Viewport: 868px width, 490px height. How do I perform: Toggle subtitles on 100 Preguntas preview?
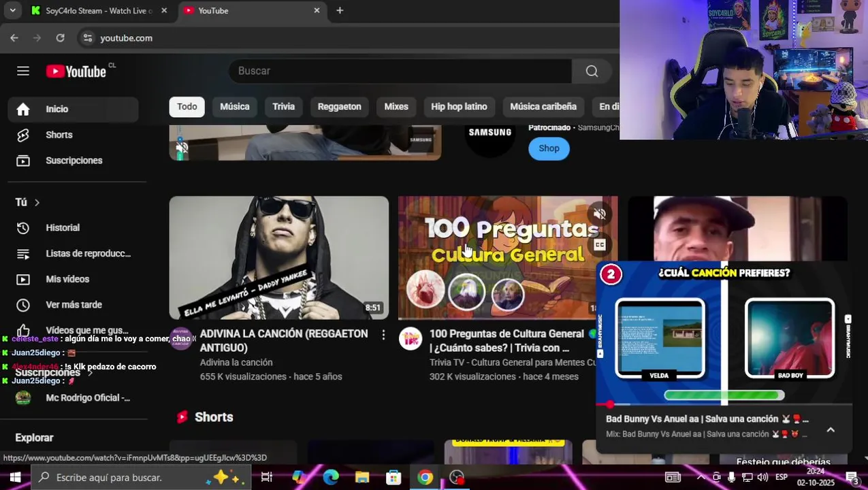pyautogui.click(x=600, y=244)
